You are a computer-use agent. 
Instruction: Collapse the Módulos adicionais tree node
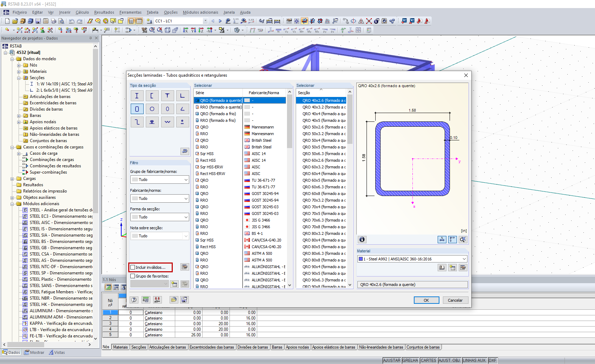pos(12,204)
